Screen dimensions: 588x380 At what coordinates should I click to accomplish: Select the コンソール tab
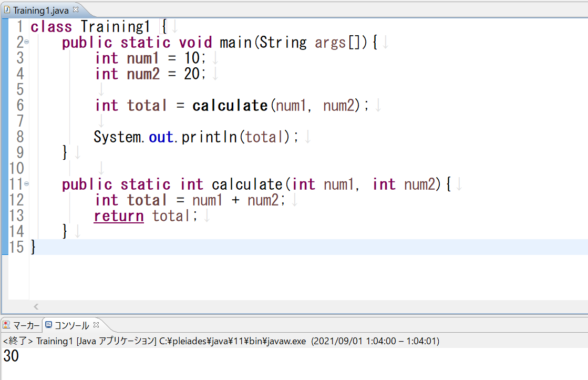click(71, 325)
